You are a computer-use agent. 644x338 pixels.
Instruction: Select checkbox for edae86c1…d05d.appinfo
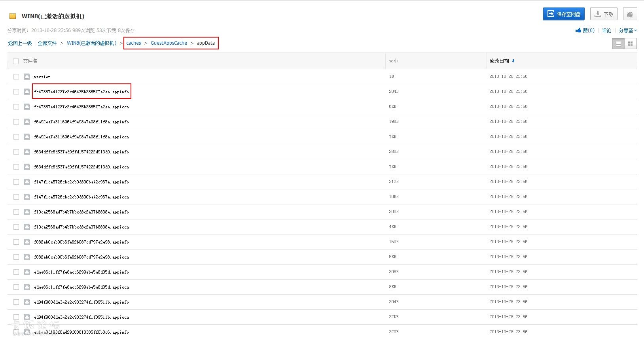pyautogui.click(x=16, y=272)
